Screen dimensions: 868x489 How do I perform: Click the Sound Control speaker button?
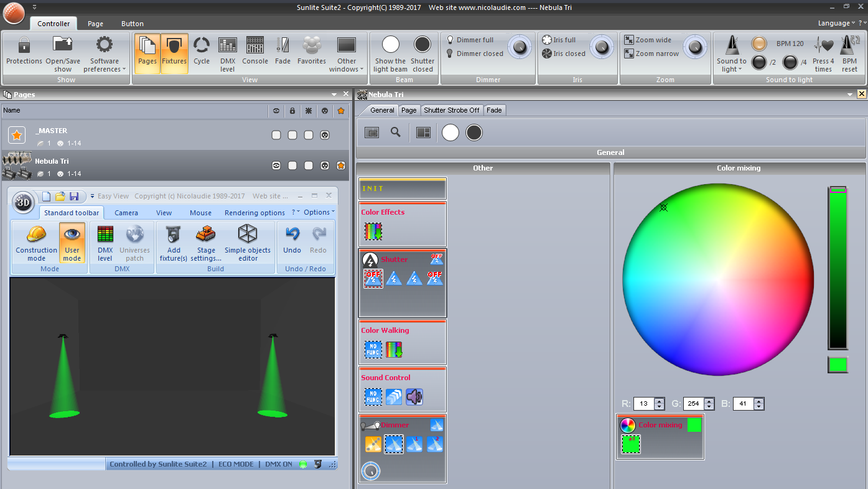(414, 397)
